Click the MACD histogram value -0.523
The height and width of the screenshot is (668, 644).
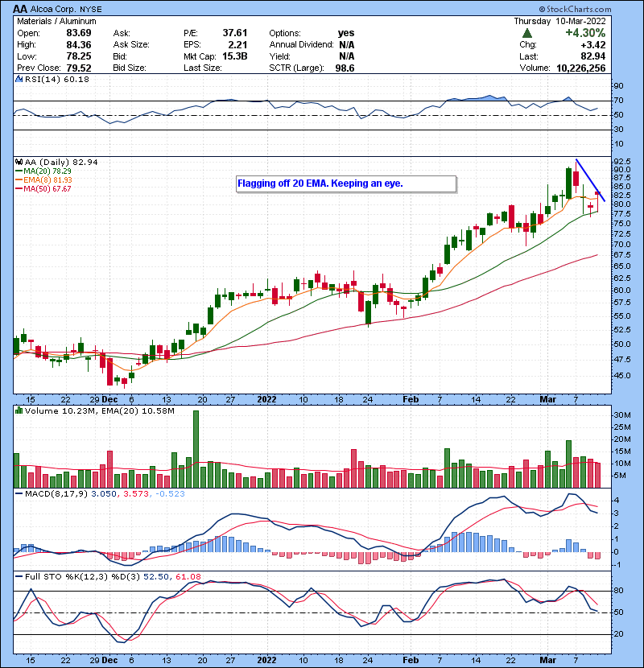point(170,494)
